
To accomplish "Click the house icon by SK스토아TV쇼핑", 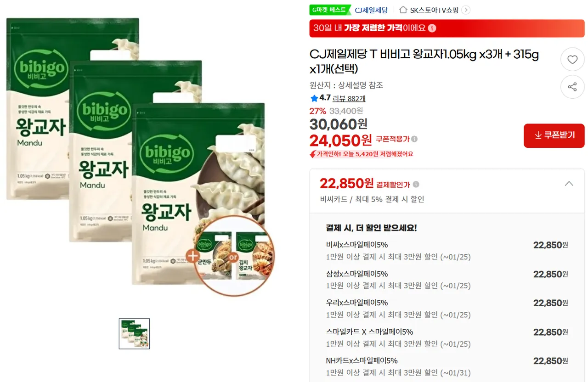I will 403,10.
